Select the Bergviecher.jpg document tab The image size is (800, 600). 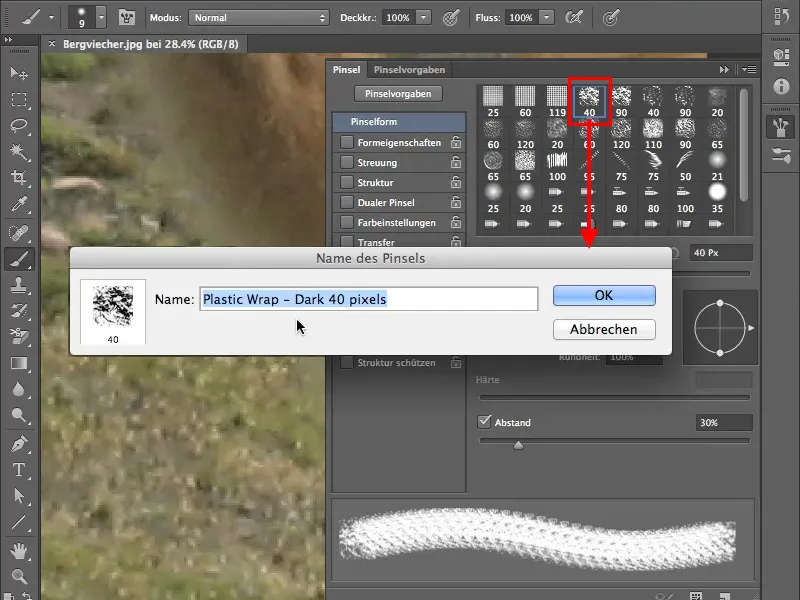tap(151, 44)
